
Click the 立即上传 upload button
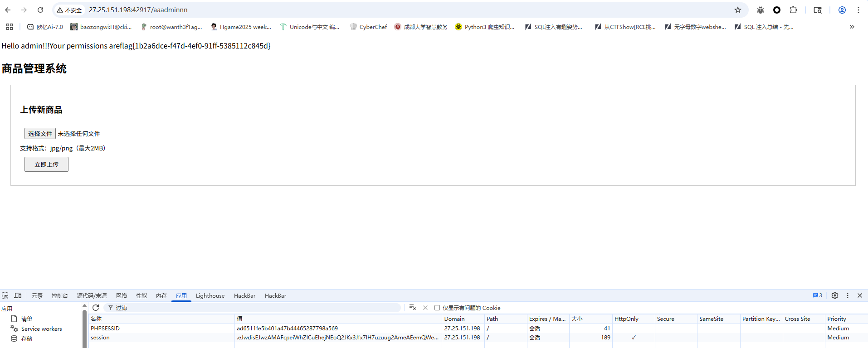(x=46, y=164)
